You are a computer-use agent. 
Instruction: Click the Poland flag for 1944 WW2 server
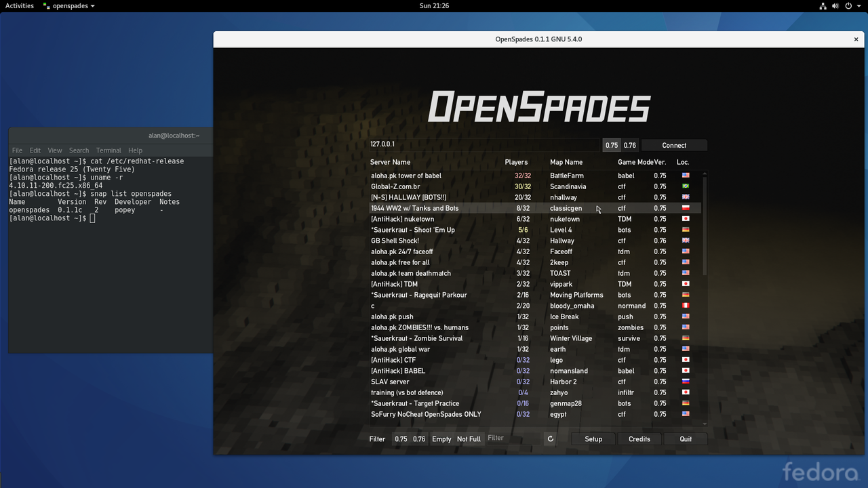(x=686, y=208)
